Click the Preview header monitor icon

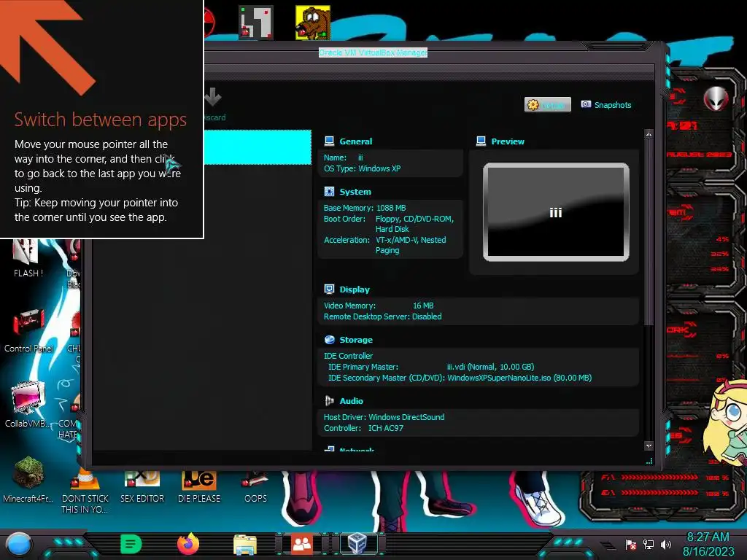click(x=481, y=141)
